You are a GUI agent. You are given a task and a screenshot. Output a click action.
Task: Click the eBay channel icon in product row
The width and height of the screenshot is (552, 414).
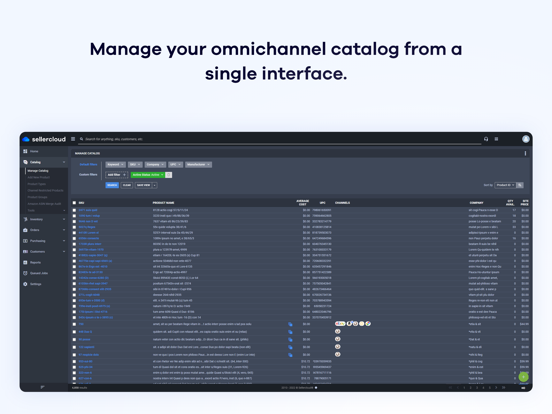340,324
